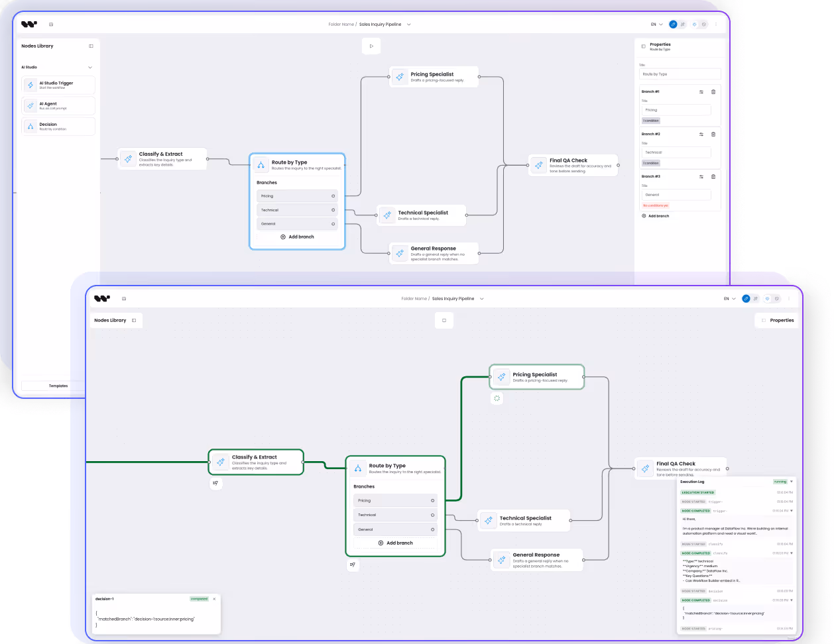Click the Pricing Specialist node in the front window

click(537, 377)
